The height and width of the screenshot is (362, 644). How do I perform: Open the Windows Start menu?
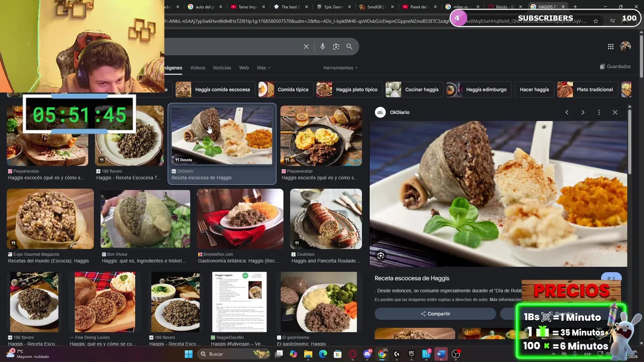[189, 354]
